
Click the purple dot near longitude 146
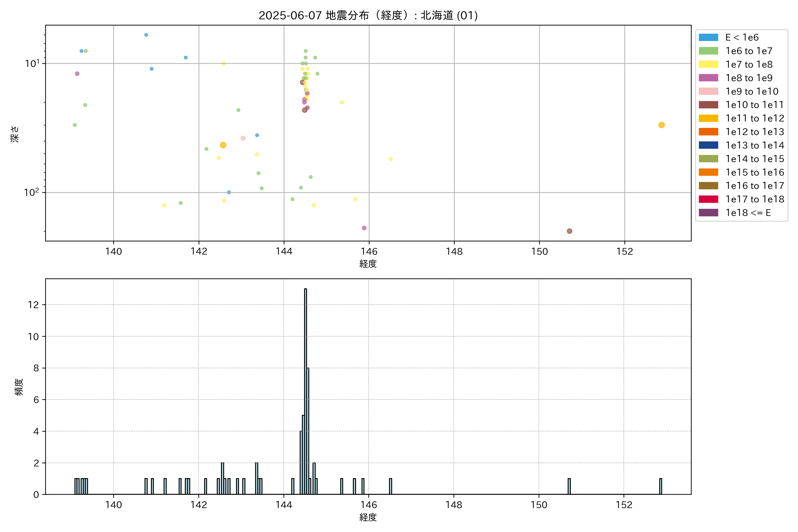(x=364, y=228)
